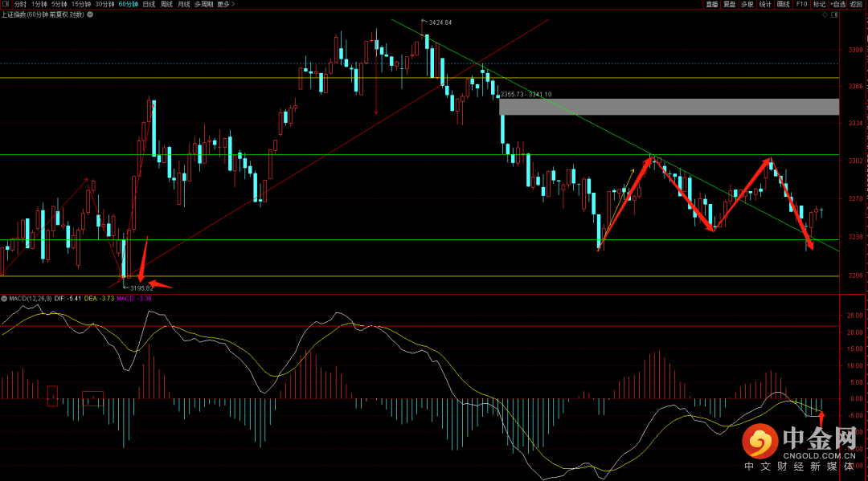The image size is (868, 481).
Task: Switch to the 日线 daily chart
Action: click(x=149, y=4)
